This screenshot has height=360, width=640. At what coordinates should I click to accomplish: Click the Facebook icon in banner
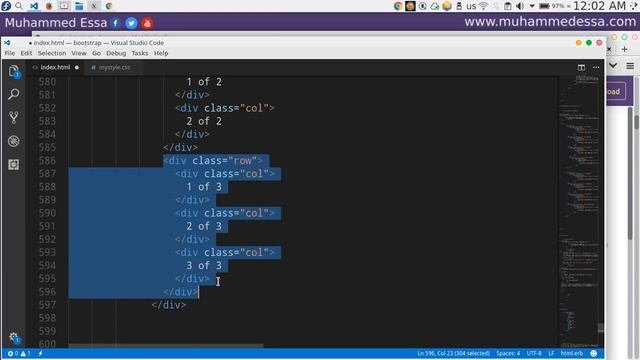tap(116, 23)
